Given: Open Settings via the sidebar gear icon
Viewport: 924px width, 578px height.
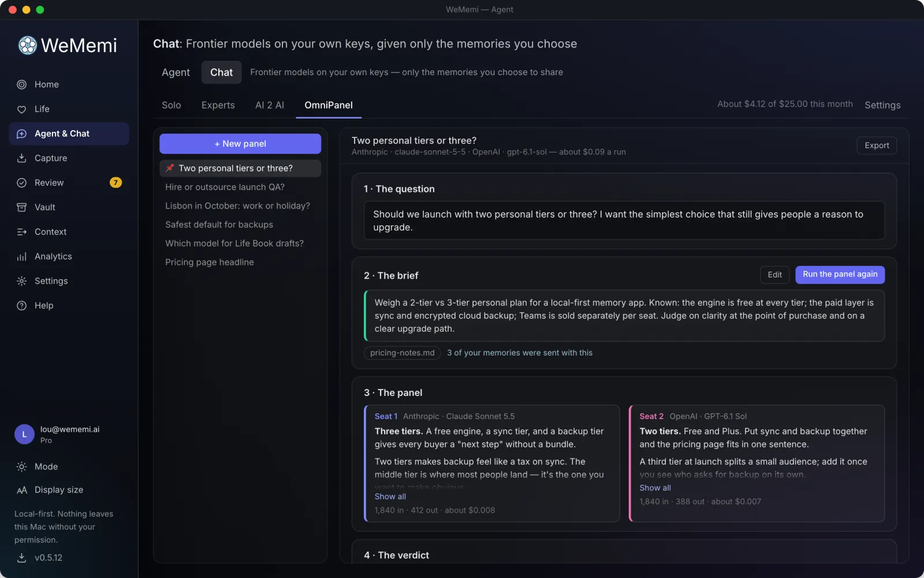Looking at the screenshot, I should (22, 281).
